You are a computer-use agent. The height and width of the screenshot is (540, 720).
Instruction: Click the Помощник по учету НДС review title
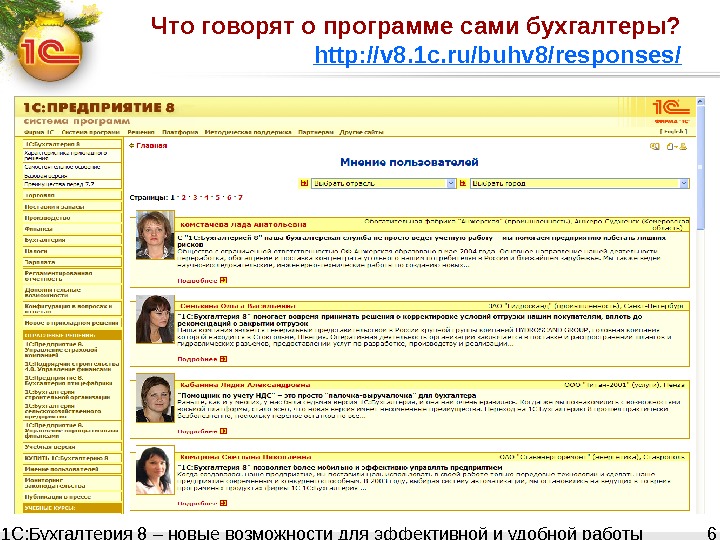click(x=327, y=395)
